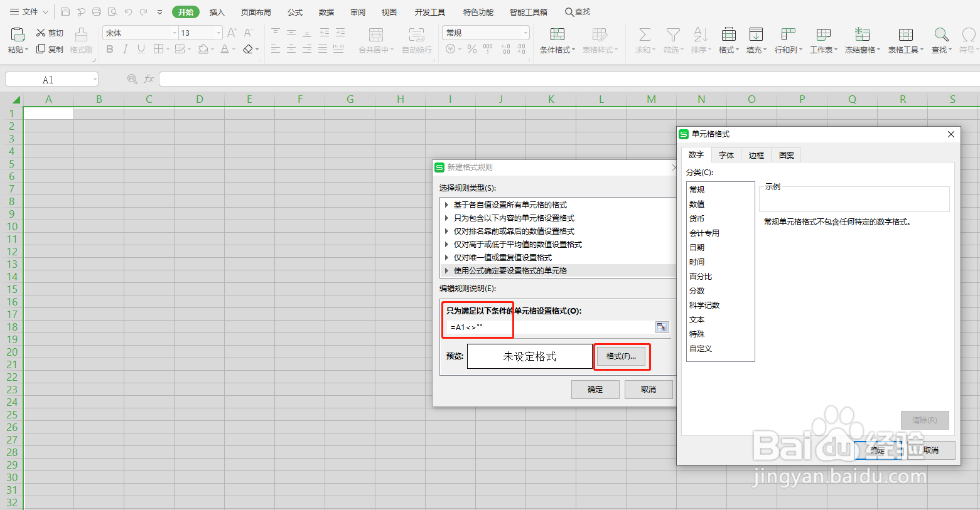This screenshot has width=980, height=510.
Task: Open the 图案 tab in 单元格格式 dialog
Action: (787, 155)
